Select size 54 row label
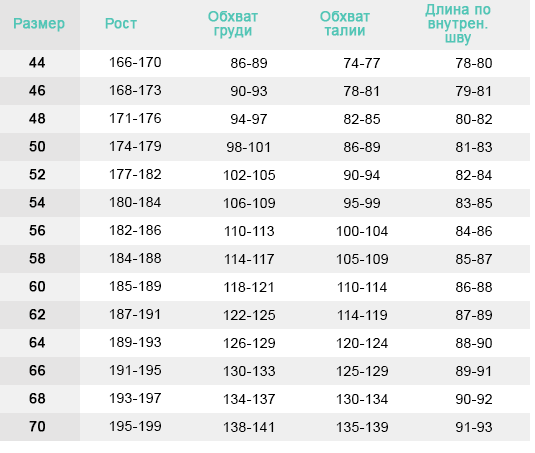Screen dimensions: 535x453 [x=37, y=203]
